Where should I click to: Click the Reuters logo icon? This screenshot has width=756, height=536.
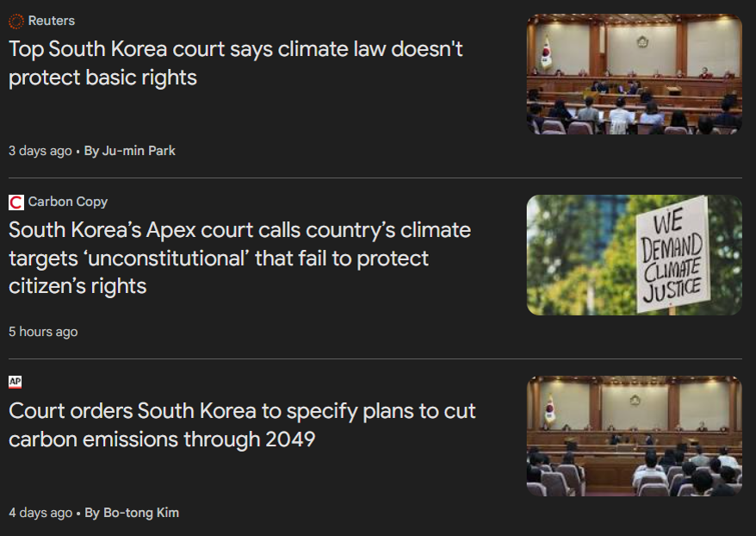coord(15,21)
